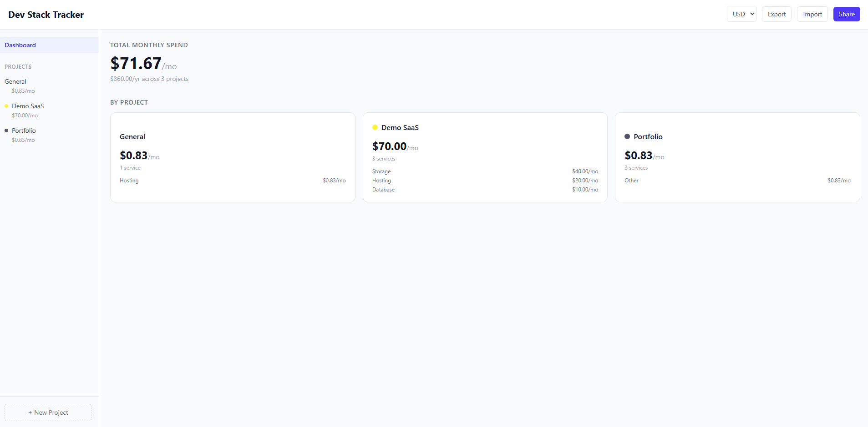Create a new project with + New Project

click(x=48, y=412)
